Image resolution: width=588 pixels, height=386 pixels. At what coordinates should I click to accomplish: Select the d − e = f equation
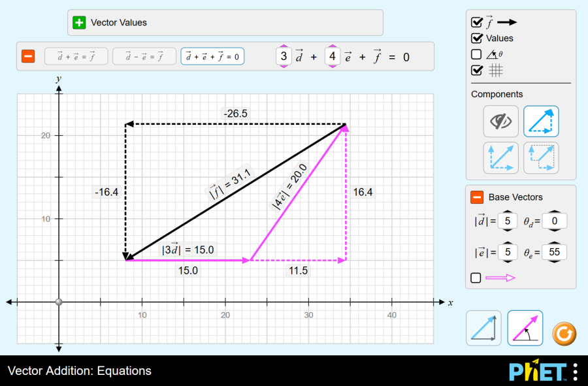click(x=144, y=57)
